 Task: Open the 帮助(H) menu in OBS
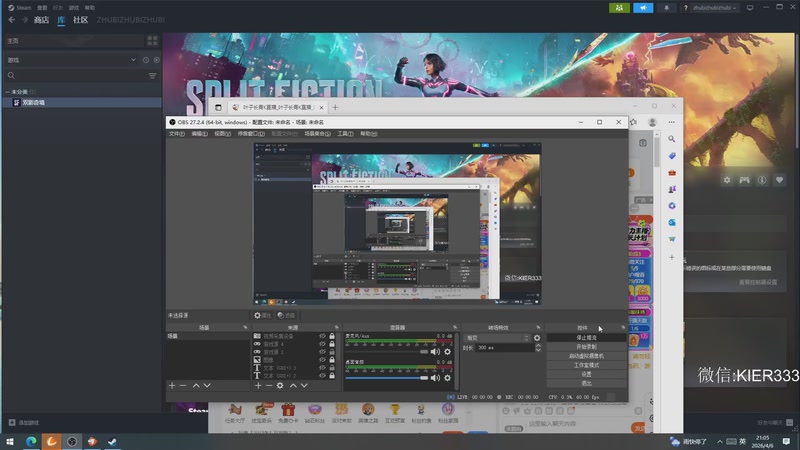click(x=369, y=134)
